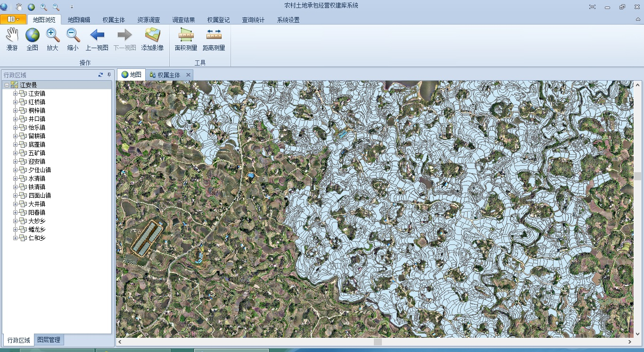644x352 pixels.
Task: Refresh the 行政区域 panel
Action: (100, 75)
